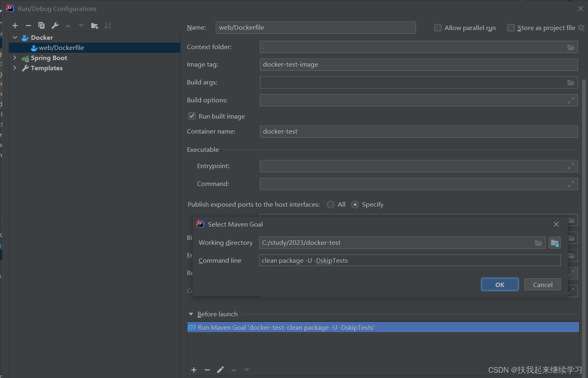Browse Context folder icon

[x=571, y=47]
